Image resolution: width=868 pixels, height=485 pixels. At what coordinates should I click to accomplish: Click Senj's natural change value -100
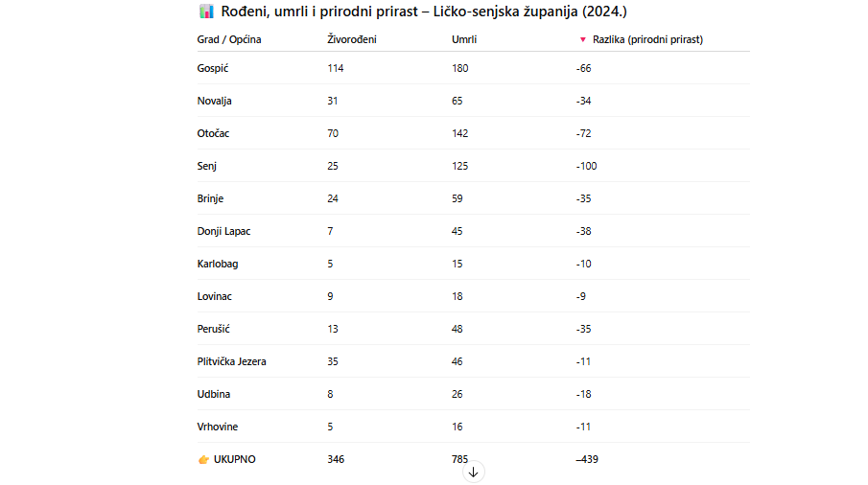586,167
